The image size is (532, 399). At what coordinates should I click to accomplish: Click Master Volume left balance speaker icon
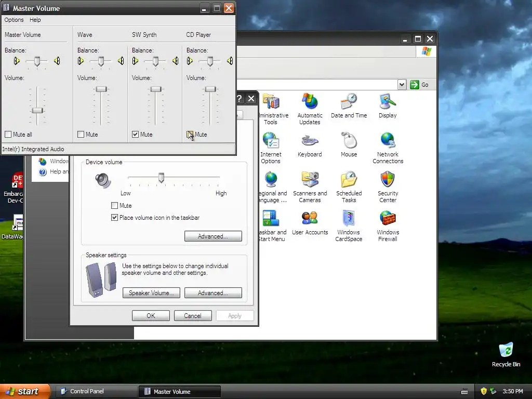pyautogui.click(x=17, y=61)
